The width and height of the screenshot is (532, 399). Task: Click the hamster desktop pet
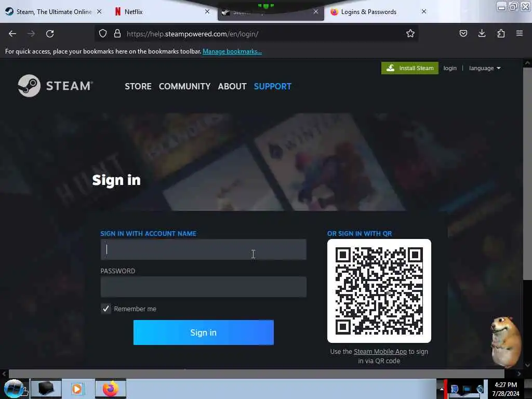506,342
